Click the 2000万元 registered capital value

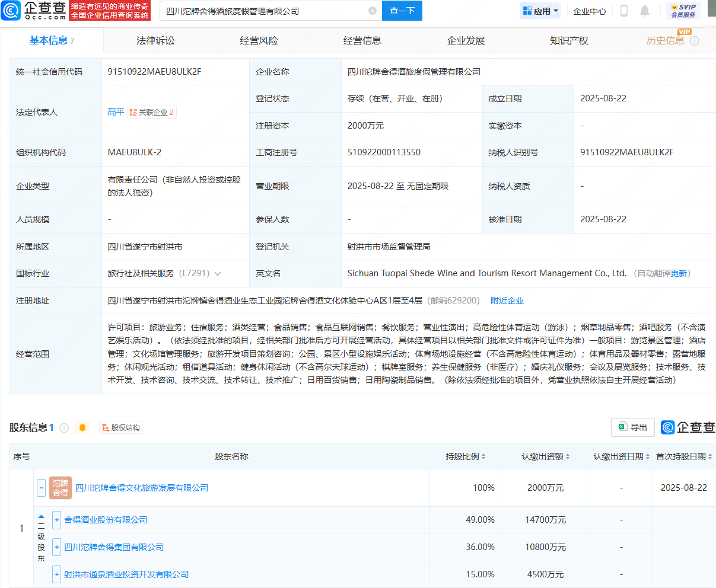(x=365, y=126)
